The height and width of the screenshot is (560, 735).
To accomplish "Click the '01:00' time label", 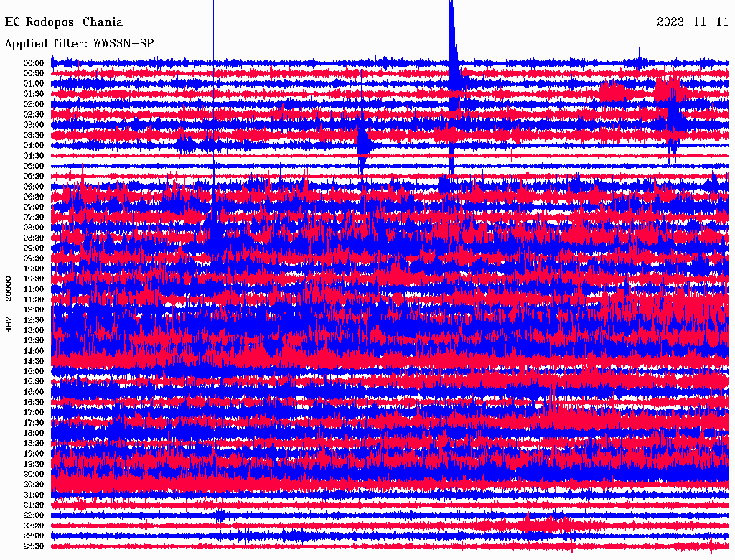I will point(34,84).
